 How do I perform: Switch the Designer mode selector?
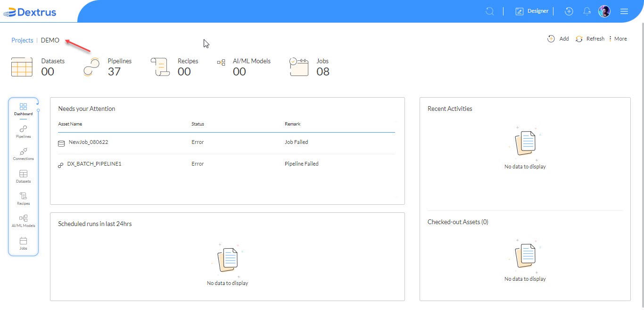click(x=532, y=11)
